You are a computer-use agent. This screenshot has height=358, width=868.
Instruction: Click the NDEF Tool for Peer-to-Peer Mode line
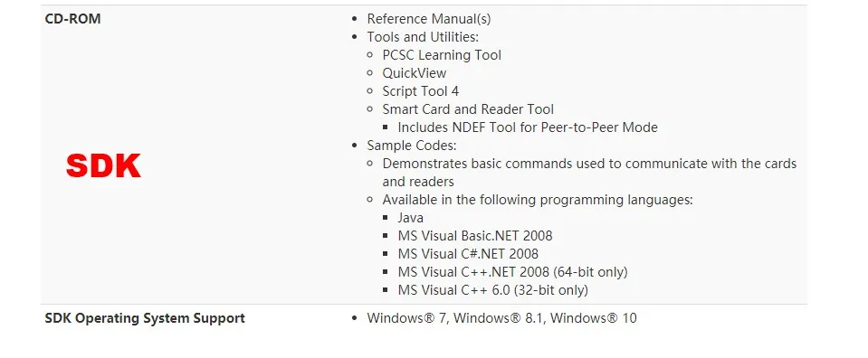[528, 127]
